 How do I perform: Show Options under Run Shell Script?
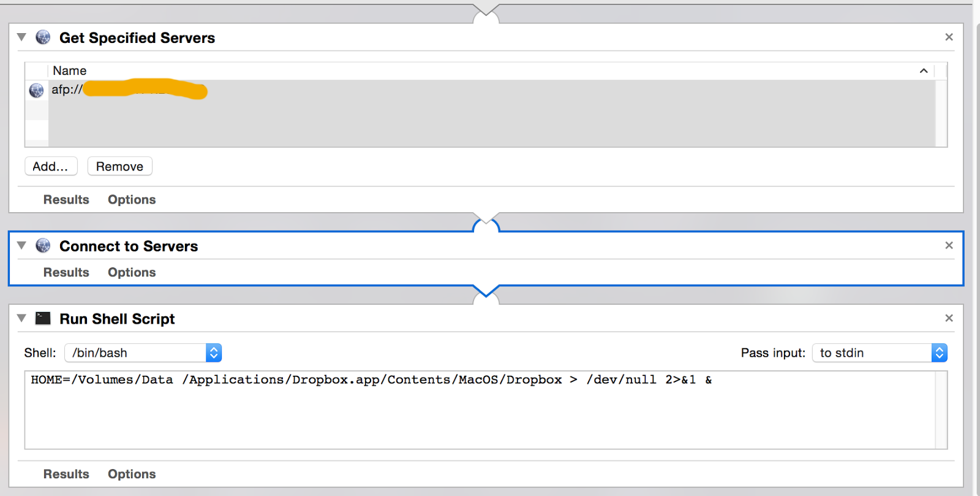(132, 474)
